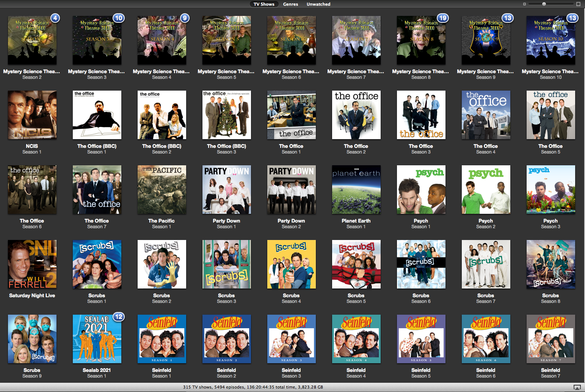This screenshot has width=585, height=392.
Task: Open Seinfeld Season 4 cover
Action: tap(356, 339)
